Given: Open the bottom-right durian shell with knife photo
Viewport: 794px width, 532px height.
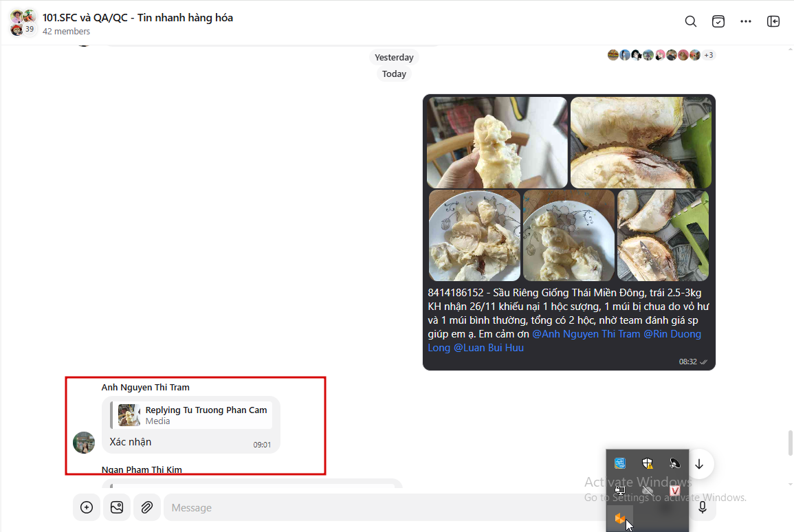Looking at the screenshot, I should click(663, 235).
